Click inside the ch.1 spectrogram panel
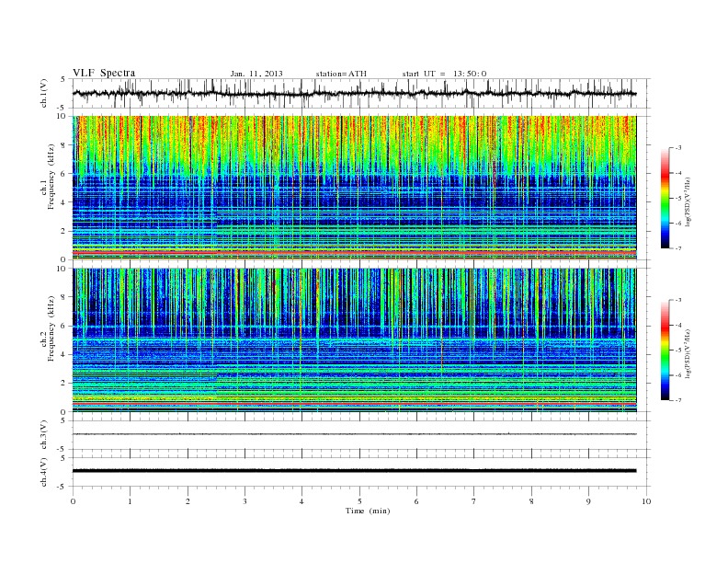 [354, 188]
